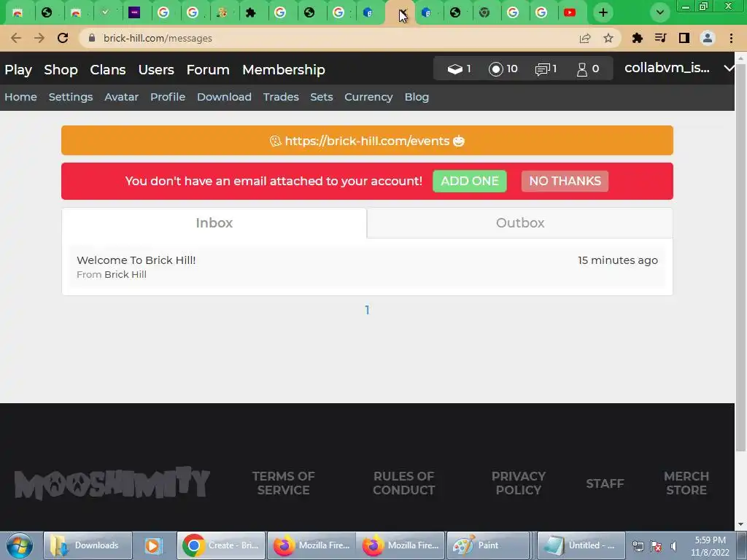Toggle the Chrome side panel icon
The height and width of the screenshot is (560, 747).
coord(684,38)
